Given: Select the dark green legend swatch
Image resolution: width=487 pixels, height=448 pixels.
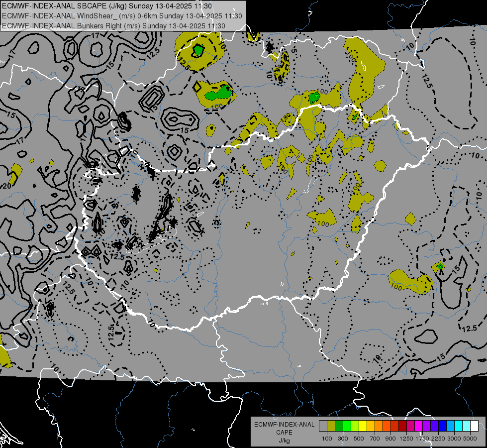Looking at the screenshot, I should [x=339, y=426].
